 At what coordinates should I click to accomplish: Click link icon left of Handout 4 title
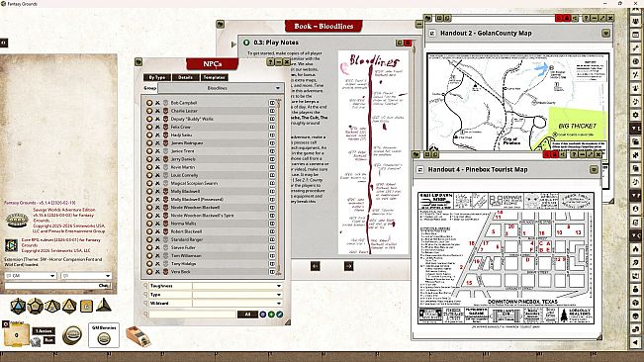tap(419, 169)
